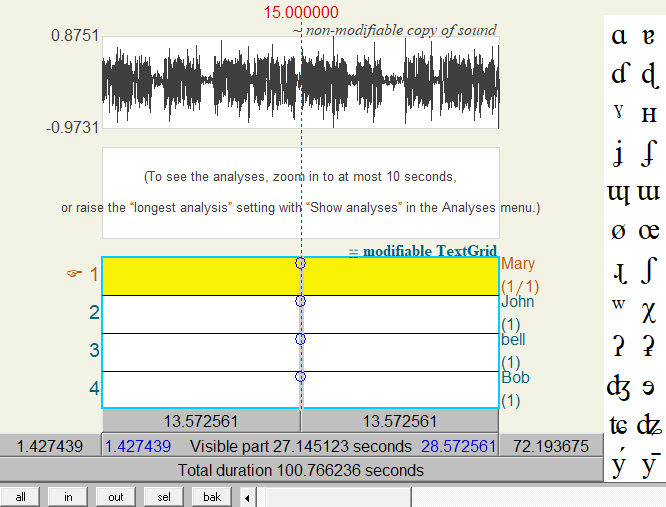This screenshot has height=507, width=666.
Task: Select tier 3 by its number label
Action: 94,350
